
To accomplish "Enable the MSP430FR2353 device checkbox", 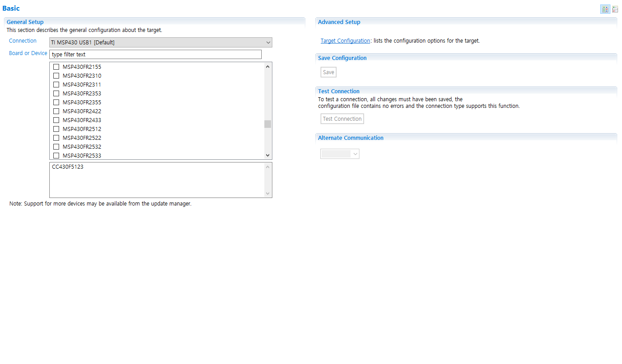I will pyautogui.click(x=56, y=94).
